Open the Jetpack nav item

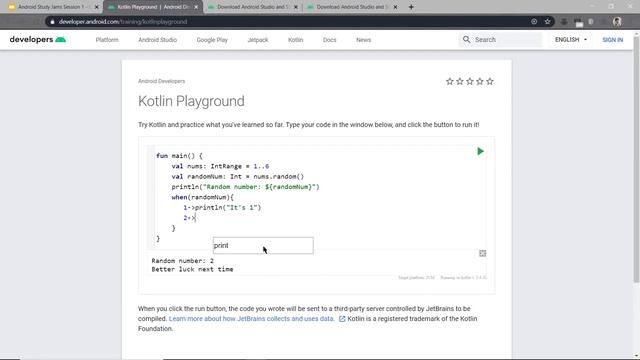tap(258, 40)
